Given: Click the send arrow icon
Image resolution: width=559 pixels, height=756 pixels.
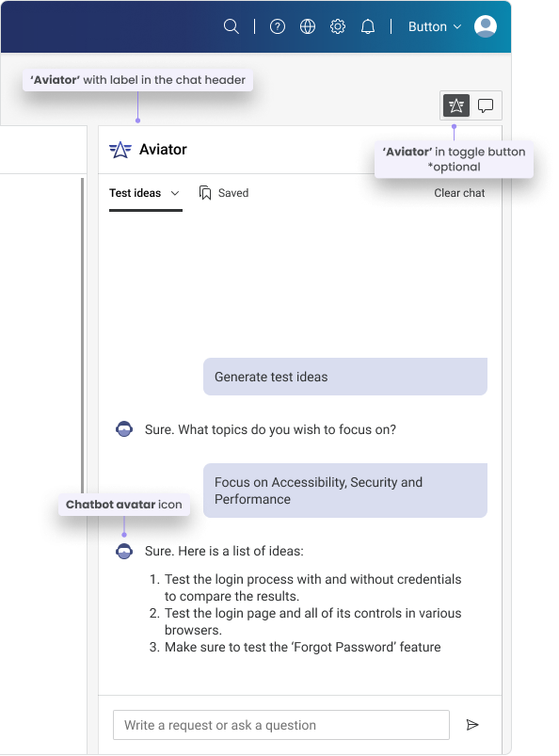Looking at the screenshot, I should [x=472, y=725].
